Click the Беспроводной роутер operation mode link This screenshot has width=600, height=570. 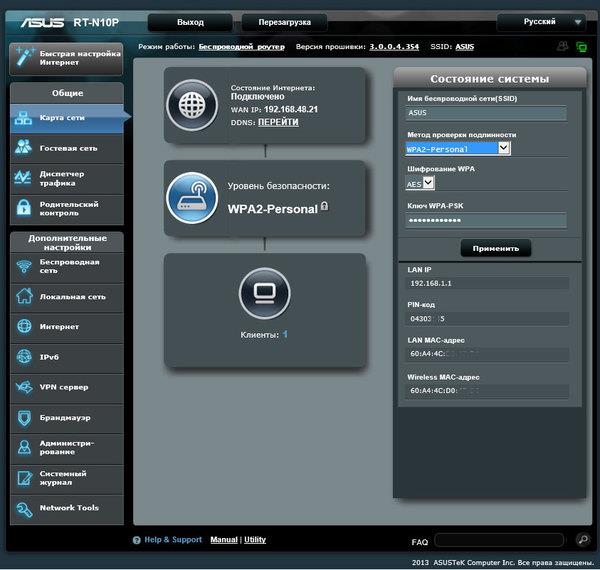tap(241, 47)
